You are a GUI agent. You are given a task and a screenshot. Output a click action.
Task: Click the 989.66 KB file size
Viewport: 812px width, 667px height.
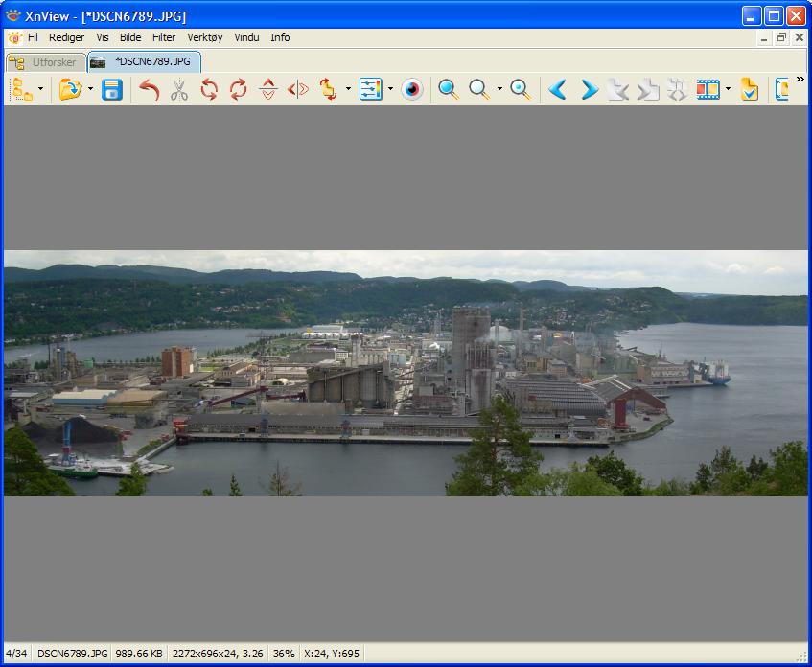(139, 654)
